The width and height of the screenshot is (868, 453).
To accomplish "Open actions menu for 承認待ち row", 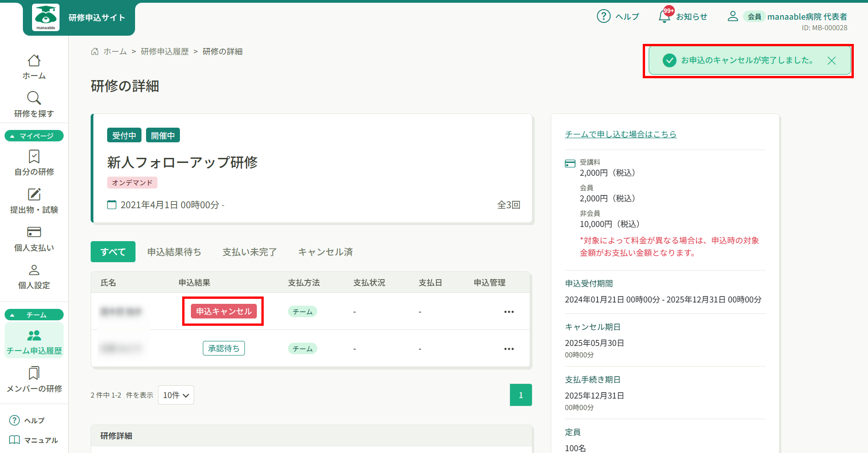I will [509, 349].
